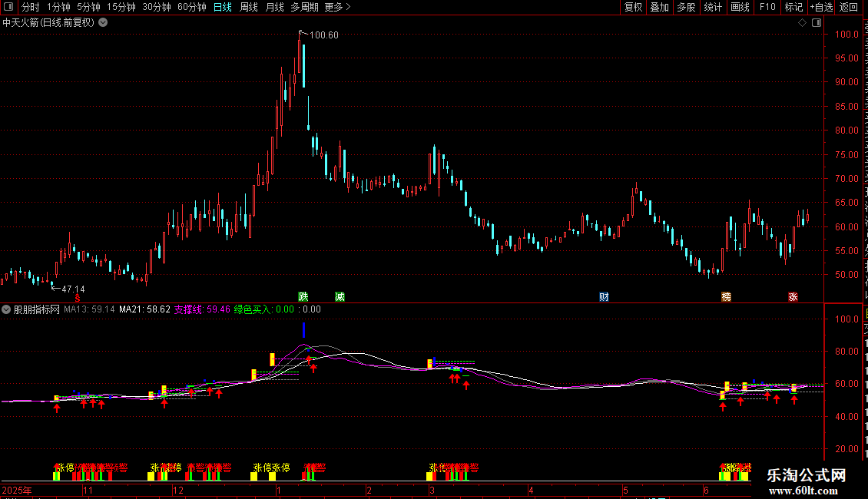Click the orange 榜 event marker
This screenshot has width=868, height=499.
727,297
